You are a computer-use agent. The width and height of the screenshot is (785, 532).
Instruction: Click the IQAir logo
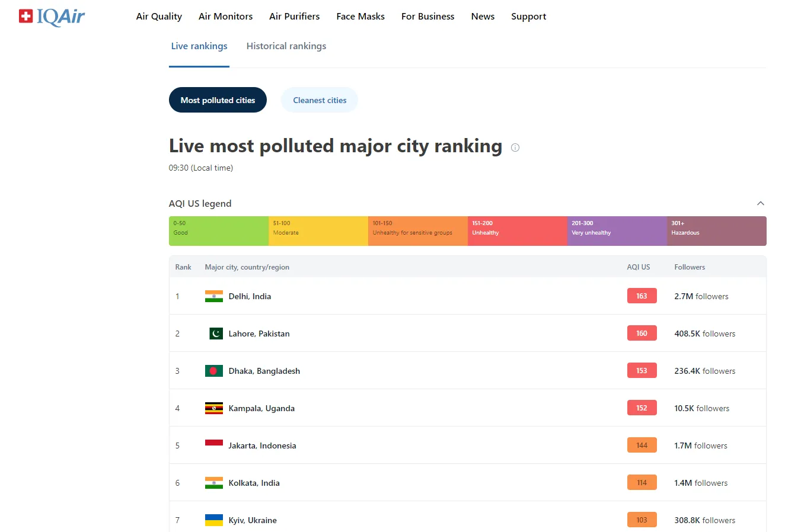52,17
